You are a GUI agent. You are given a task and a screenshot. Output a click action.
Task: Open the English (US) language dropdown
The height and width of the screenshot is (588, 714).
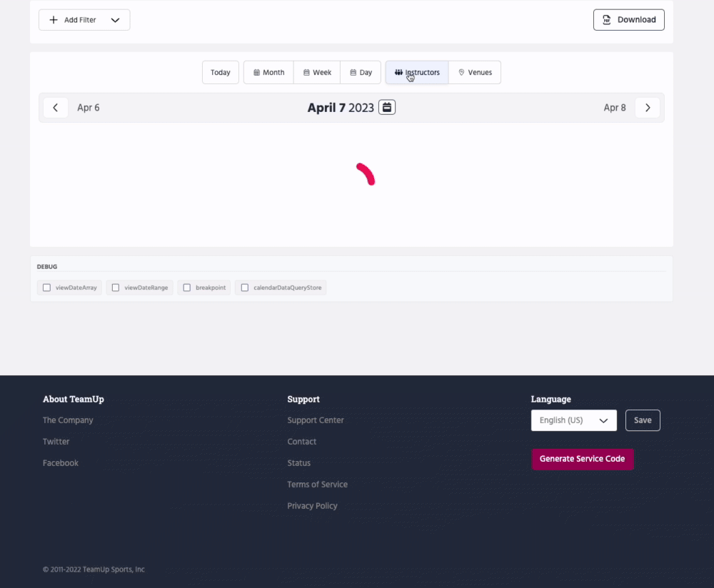(573, 420)
